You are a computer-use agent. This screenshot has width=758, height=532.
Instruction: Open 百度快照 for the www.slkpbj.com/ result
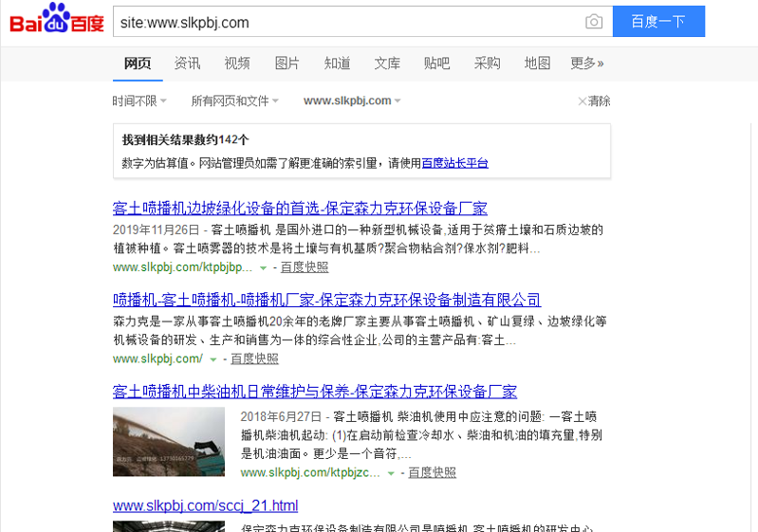coord(254,359)
